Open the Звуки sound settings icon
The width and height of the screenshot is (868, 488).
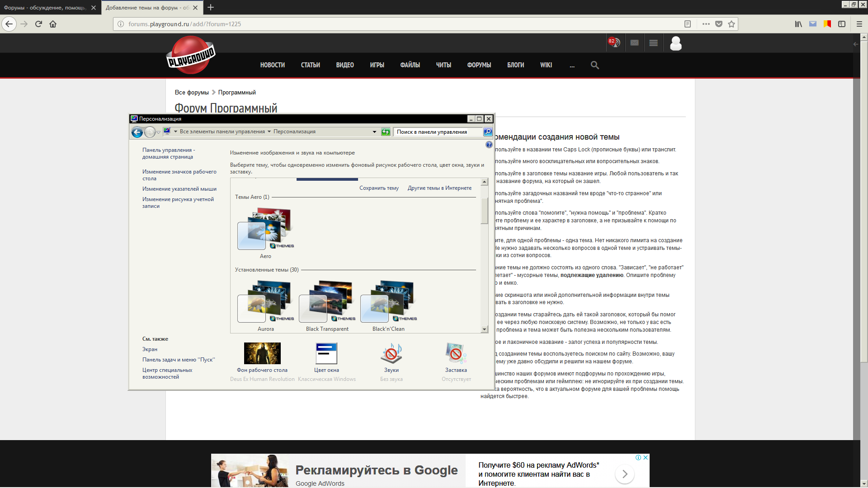coord(391,354)
